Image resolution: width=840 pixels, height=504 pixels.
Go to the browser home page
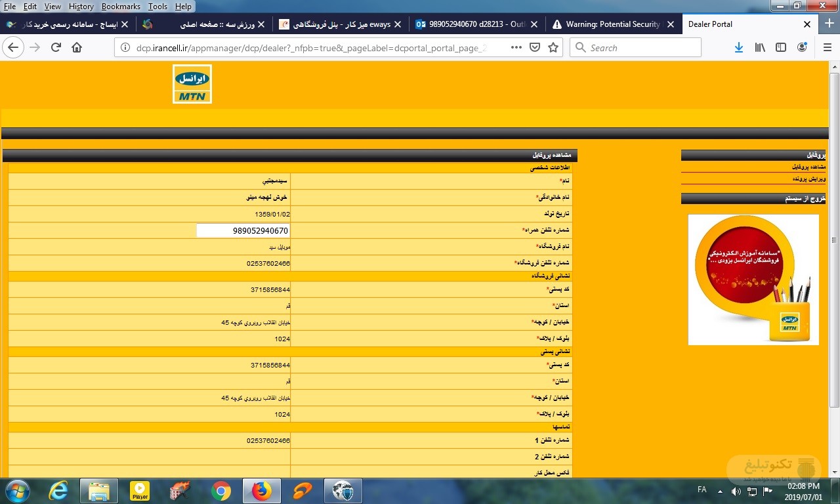point(77,47)
